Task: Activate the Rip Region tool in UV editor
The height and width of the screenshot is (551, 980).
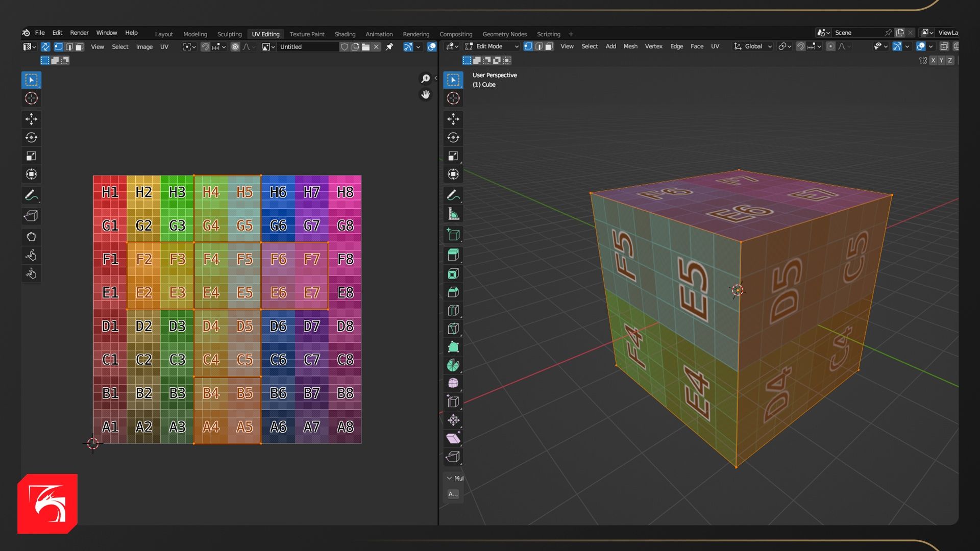Action: point(31,216)
